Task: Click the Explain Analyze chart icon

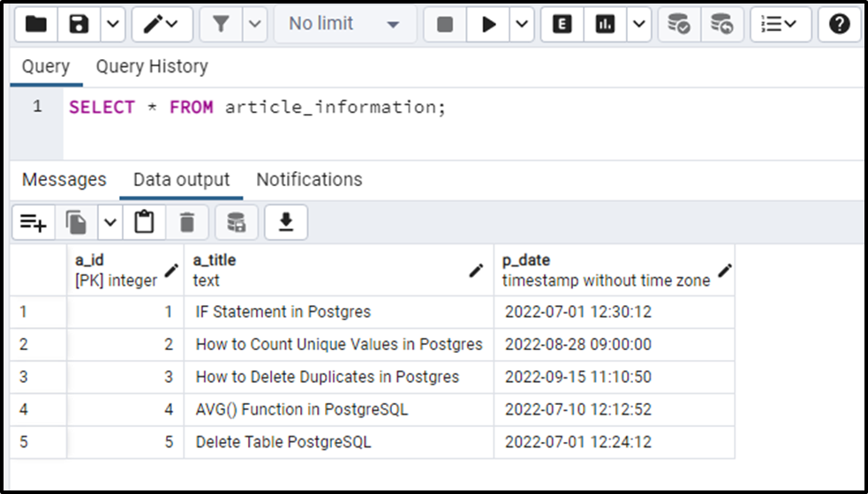Action: (605, 25)
